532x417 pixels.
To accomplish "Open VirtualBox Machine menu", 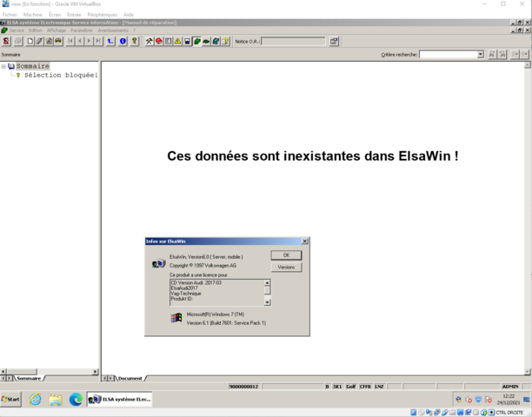I will coord(33,15).
